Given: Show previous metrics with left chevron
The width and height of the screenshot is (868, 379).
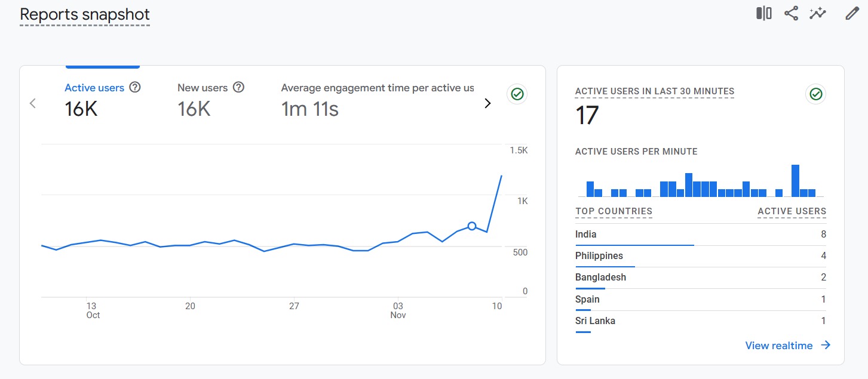Looking at the screenshot, I should [33, 103].
